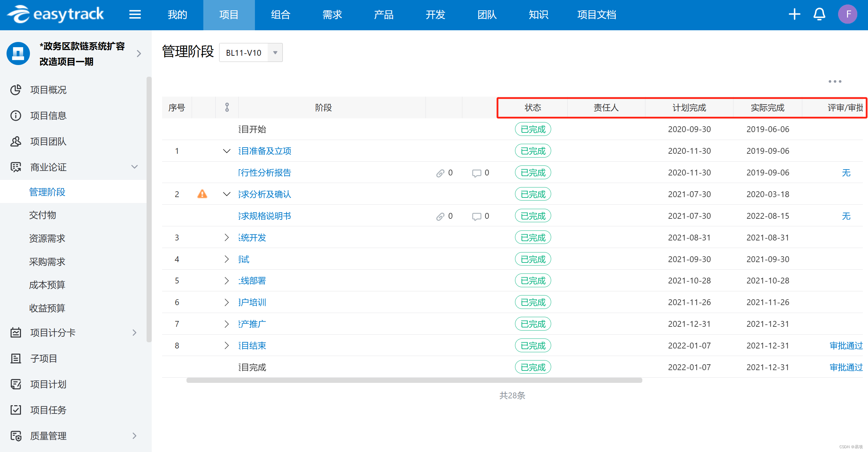Click the 质量管理 icon
Viewport: 868px width, 452px height.
coord(16,436)
